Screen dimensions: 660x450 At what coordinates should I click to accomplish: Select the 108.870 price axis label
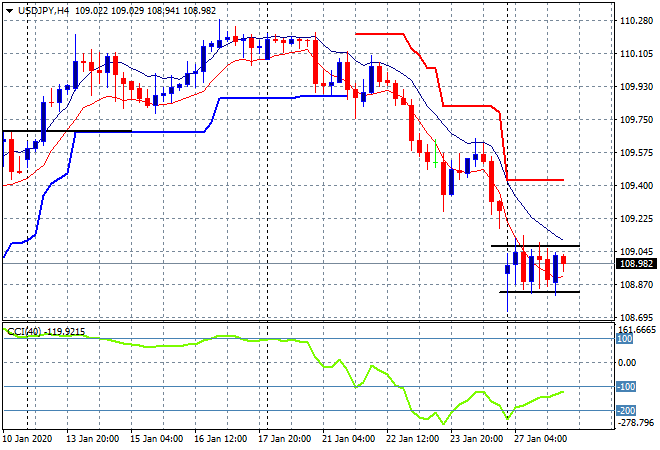click(637, 285)
